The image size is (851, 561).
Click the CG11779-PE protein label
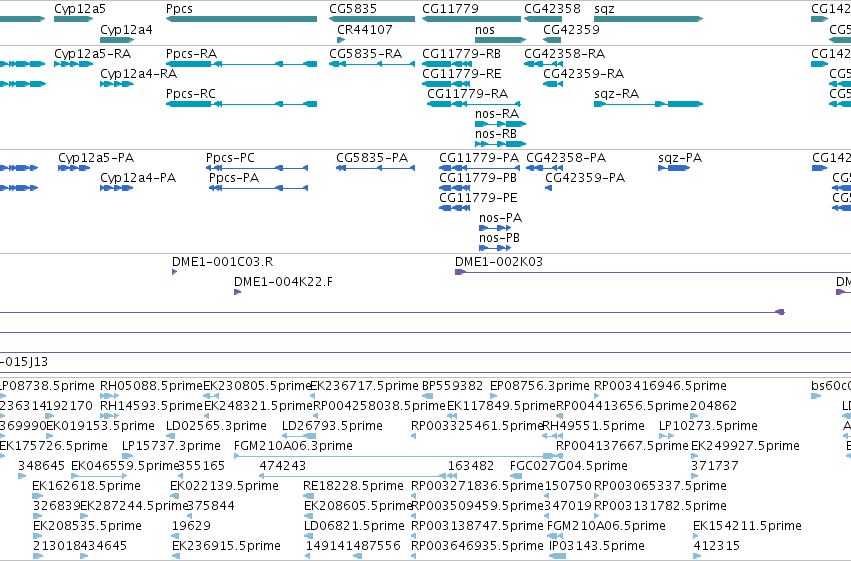[x=478, y=198]
